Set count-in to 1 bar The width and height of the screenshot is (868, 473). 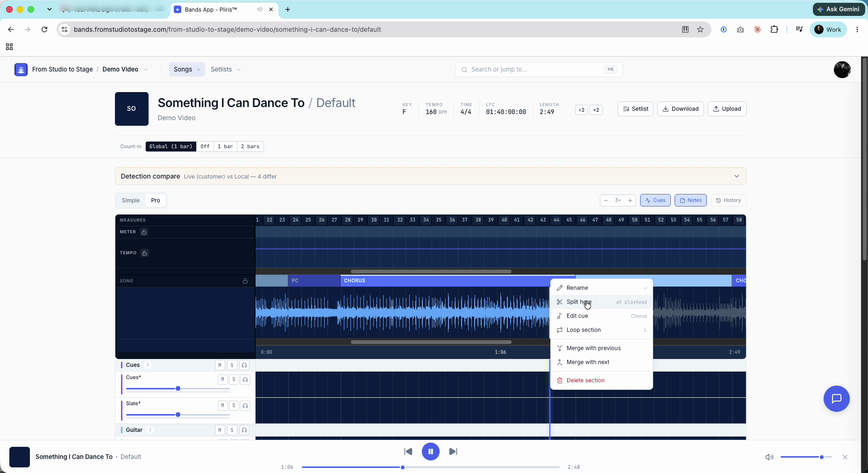(x=225, y=147)
